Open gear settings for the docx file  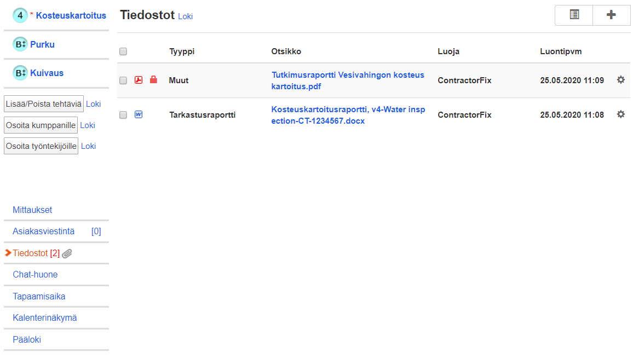tap(620, 114)
